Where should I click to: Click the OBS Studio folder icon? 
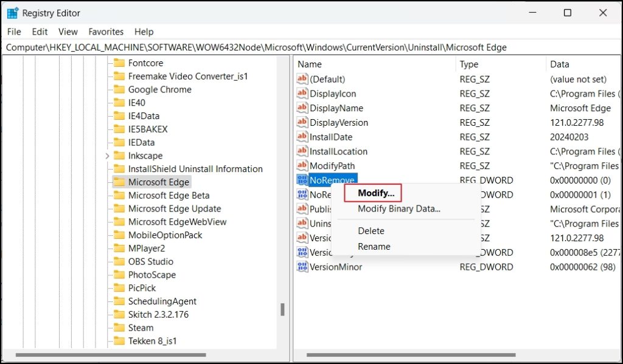[119, 261]
